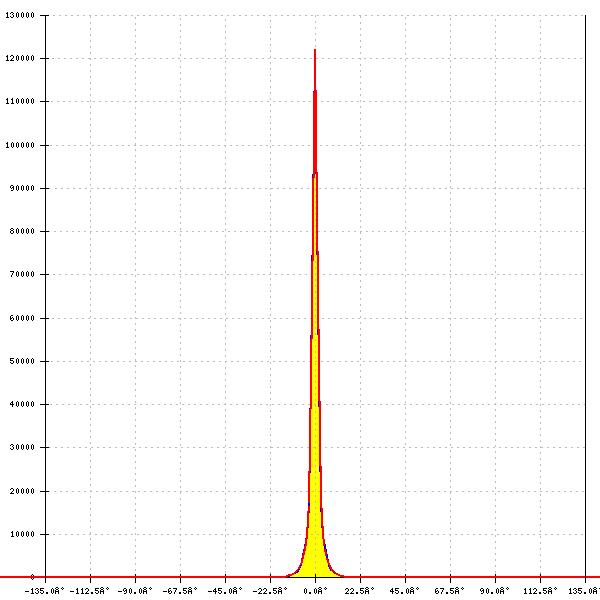This screenshot has width=600, height=600.
Task: Click the 90.0 x-axis label
Action: [x=495, y=591]
